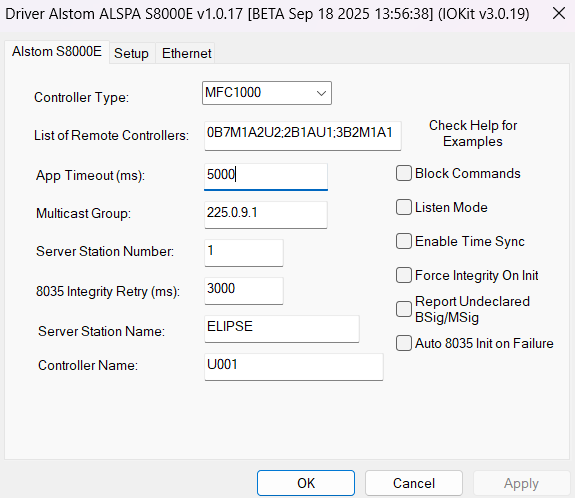Click the Controller Name label
The height and width of the screenshot is (498, 575).
[x=88, y=365]
